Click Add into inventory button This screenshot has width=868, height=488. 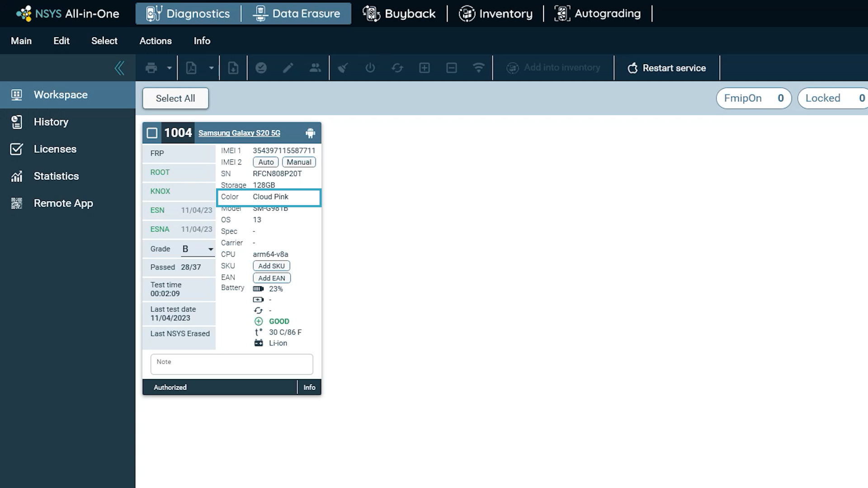point(553,68)
